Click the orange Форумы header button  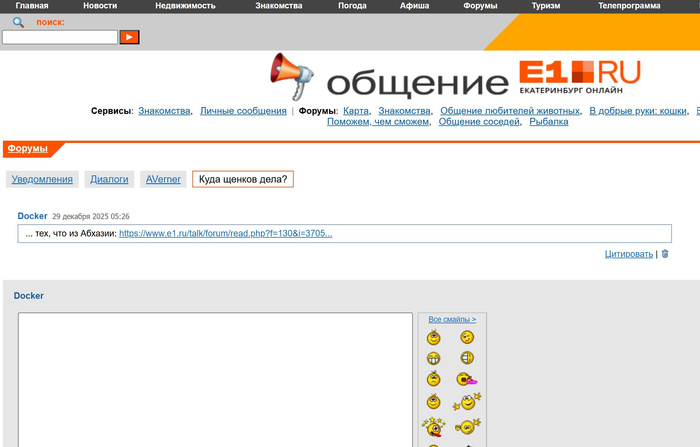(x=27, y=149)
